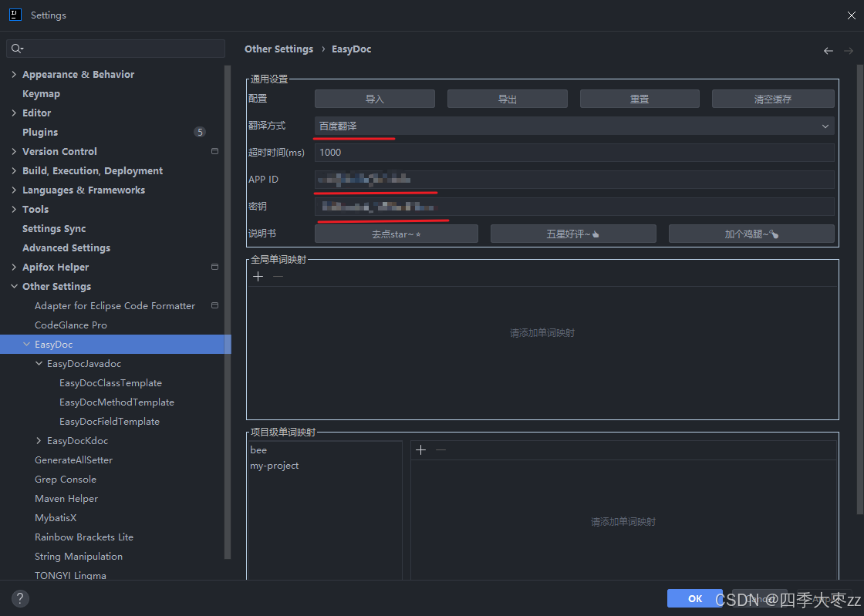864x616 pixels.
Task: Click the right panel scrollbar
Action: (x=860, y=290)
